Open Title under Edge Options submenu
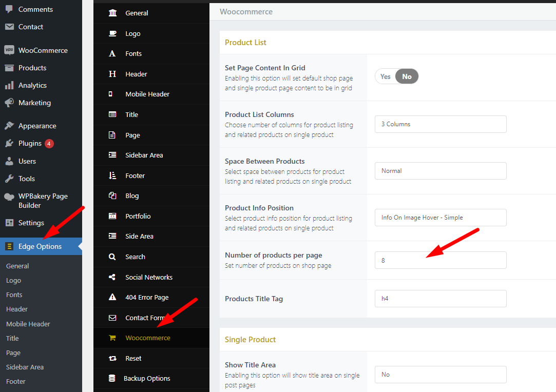Viewport: 556px width, 392px height. click(12, 338)
